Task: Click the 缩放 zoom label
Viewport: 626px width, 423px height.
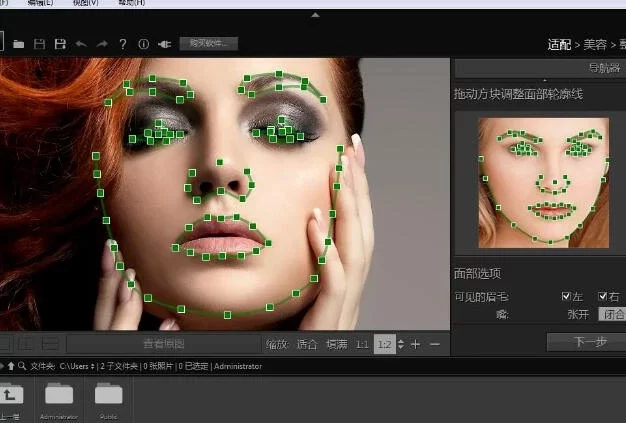Action: (x=276, y=344)
